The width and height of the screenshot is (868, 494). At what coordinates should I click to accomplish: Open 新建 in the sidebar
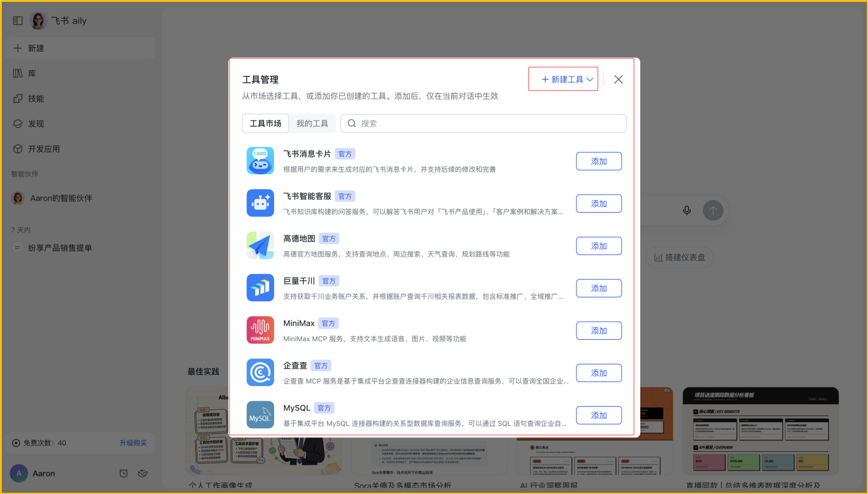tap(81, 48)
